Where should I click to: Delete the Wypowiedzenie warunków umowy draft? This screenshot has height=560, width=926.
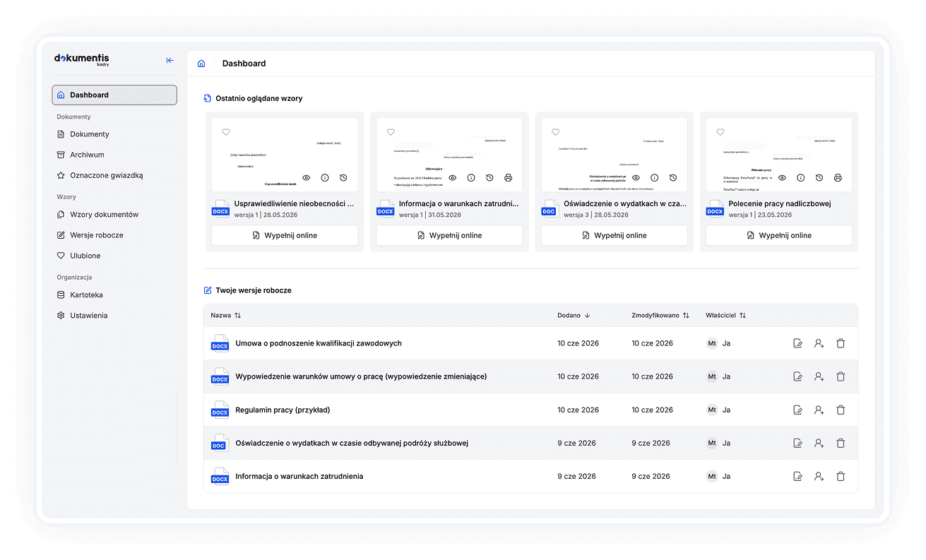841,377
